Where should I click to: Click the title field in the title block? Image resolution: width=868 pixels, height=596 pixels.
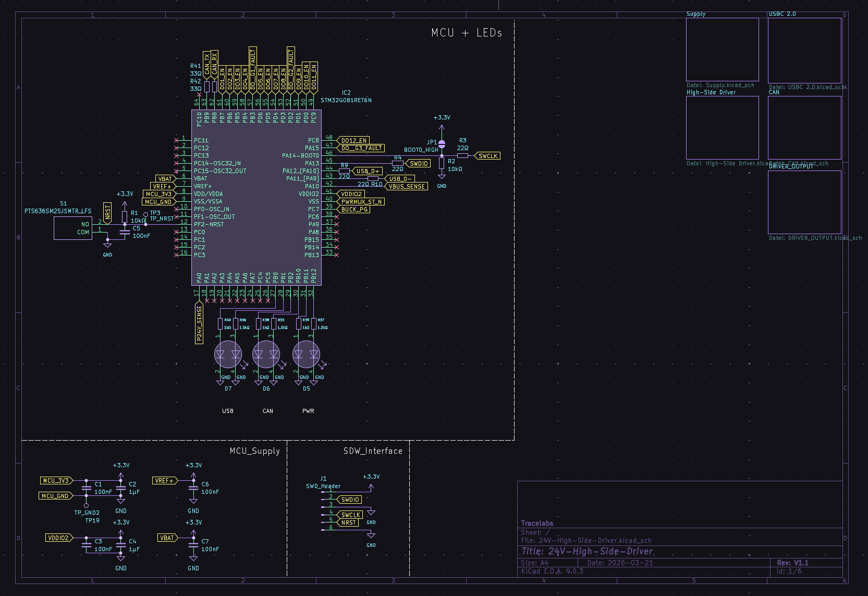(587, 551)
